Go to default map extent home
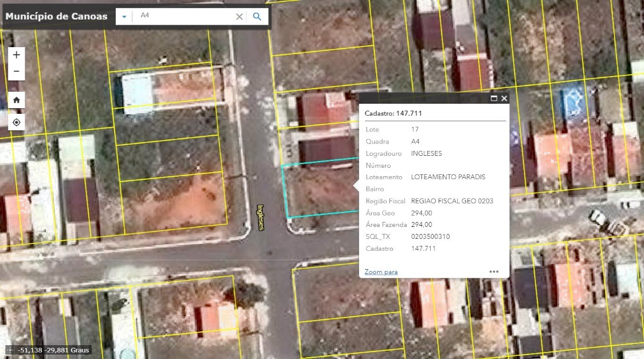Viewport: 644px width, 359px height. coord(16,100)
